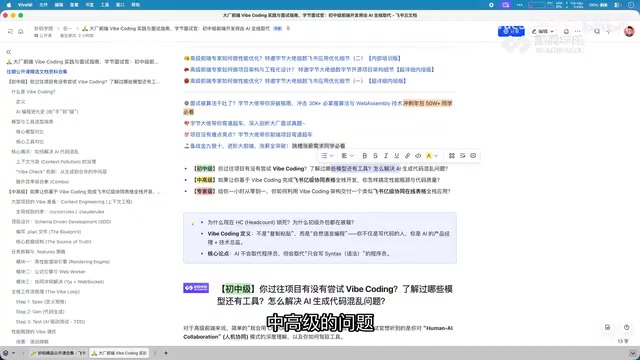Open the 编辑 menu in menu bar
Image resolution: width=640 pixels, height=360 pixels.
(x=59, y=5)
